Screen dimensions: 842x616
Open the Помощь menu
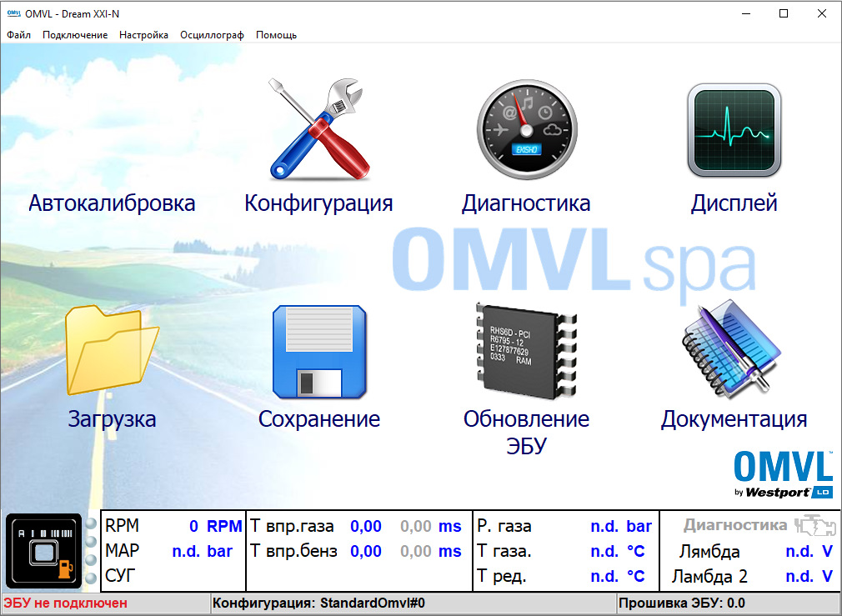pyautogui.click(x=276, y=35)
